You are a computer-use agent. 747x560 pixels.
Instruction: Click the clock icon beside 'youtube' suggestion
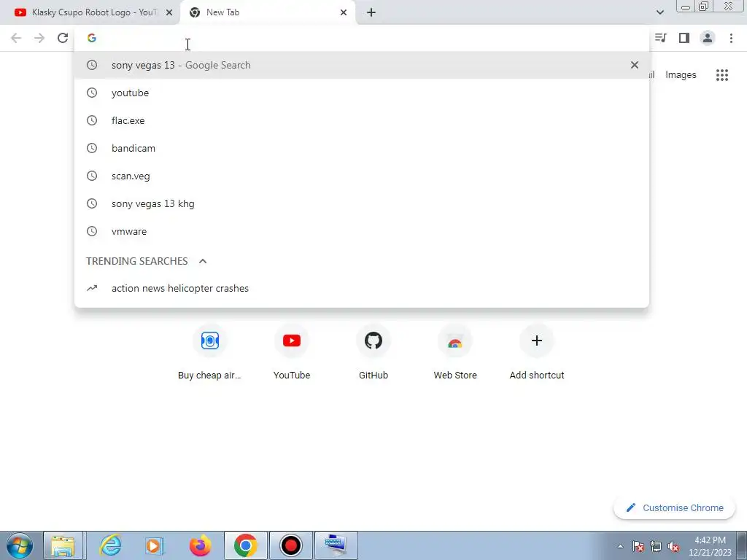92,93
